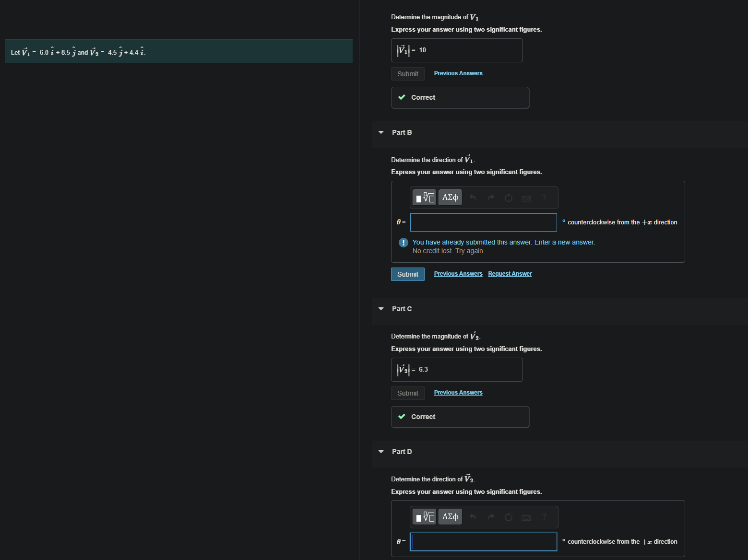The image size is (748, 560).
Task: Open Greek symbols button in Part D toolbar
Action: point(450,517)
